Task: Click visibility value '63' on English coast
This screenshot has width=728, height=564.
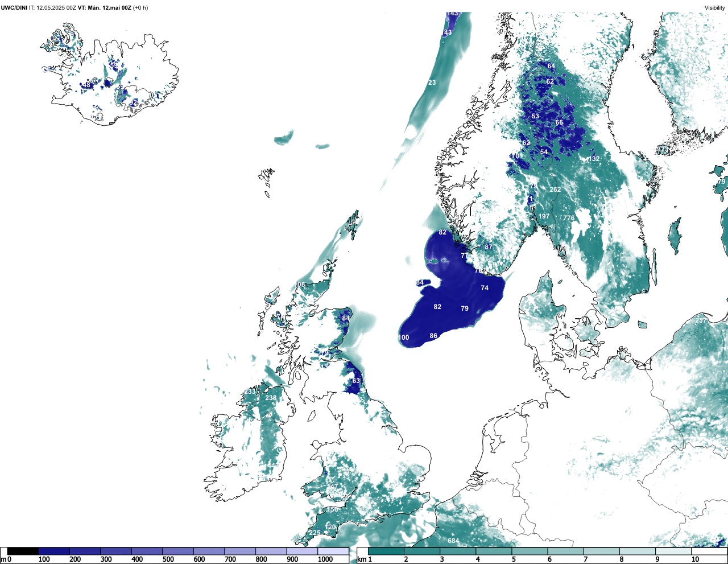Action: coord(356,381)
